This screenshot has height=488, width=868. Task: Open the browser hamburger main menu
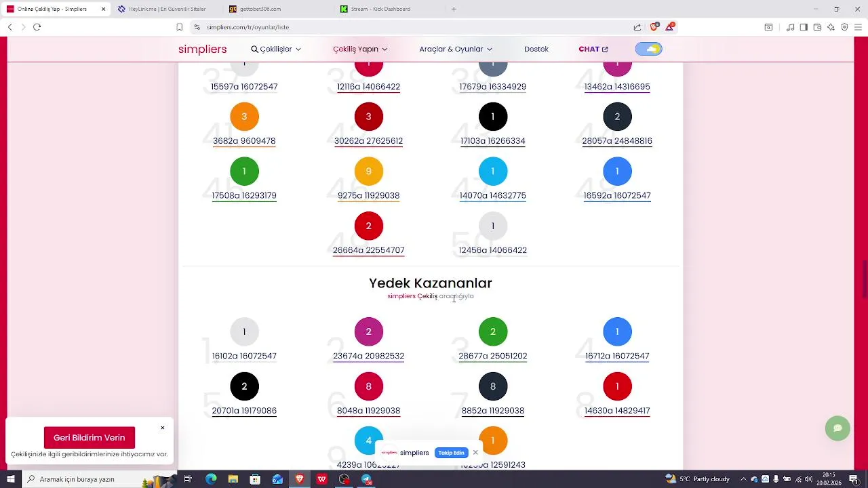coord(859,27)
